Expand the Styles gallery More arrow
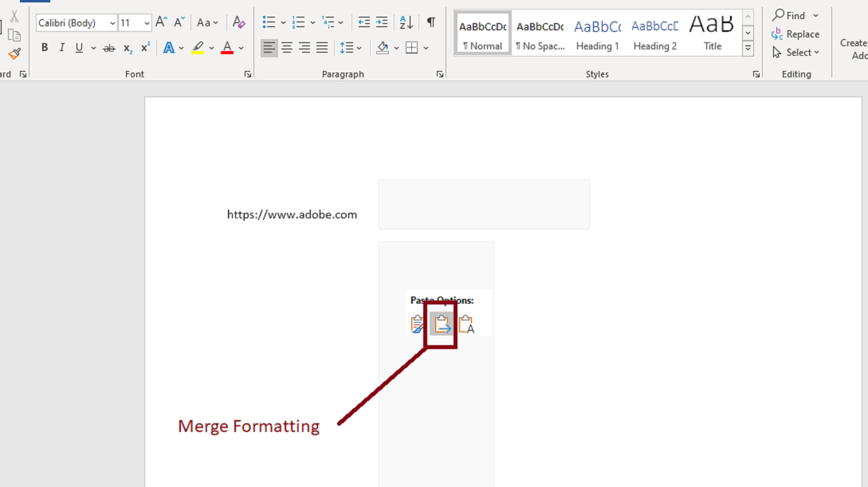This screenshot has height=487, width=868. click(748, 48)
